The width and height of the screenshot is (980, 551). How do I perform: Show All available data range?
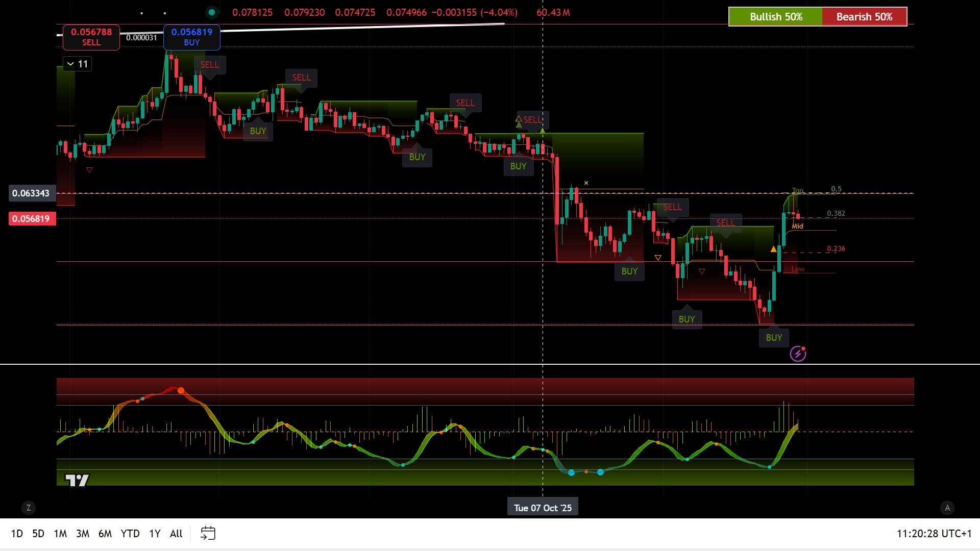176,534
